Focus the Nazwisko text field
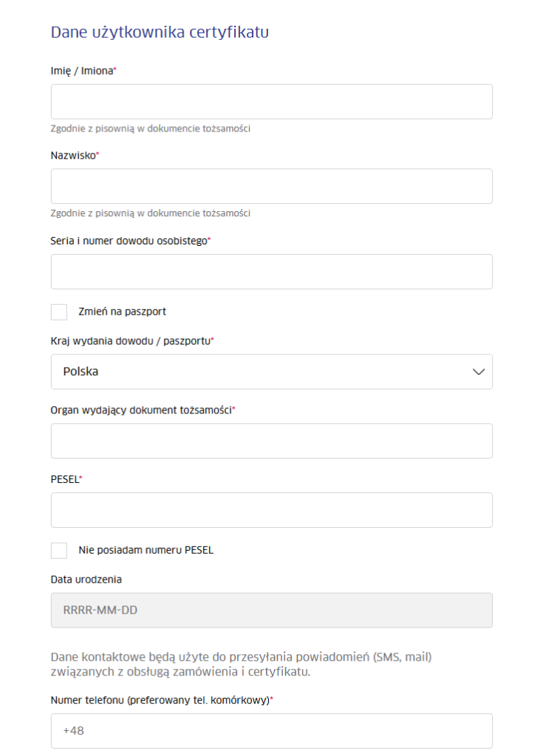 (271, 186)
